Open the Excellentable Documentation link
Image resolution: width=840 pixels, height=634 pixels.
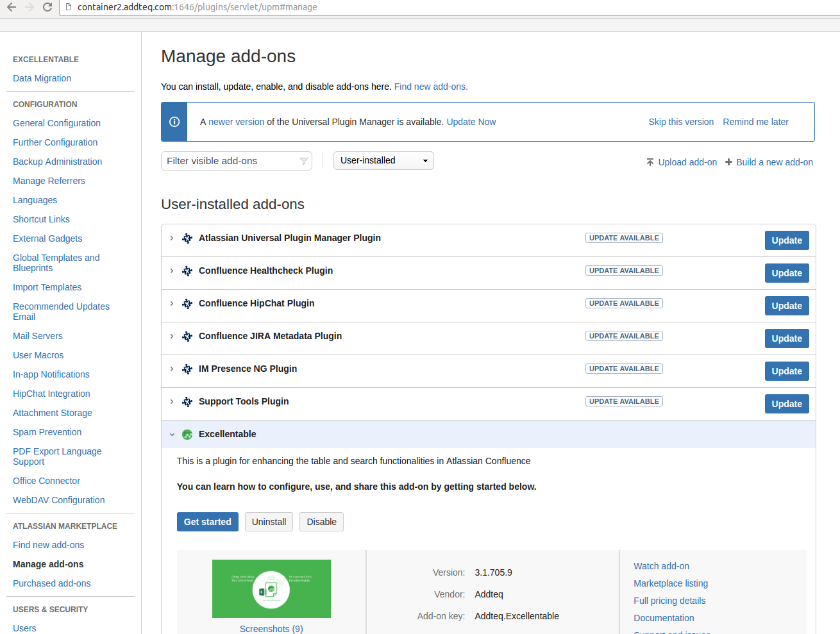click(664, 618)
